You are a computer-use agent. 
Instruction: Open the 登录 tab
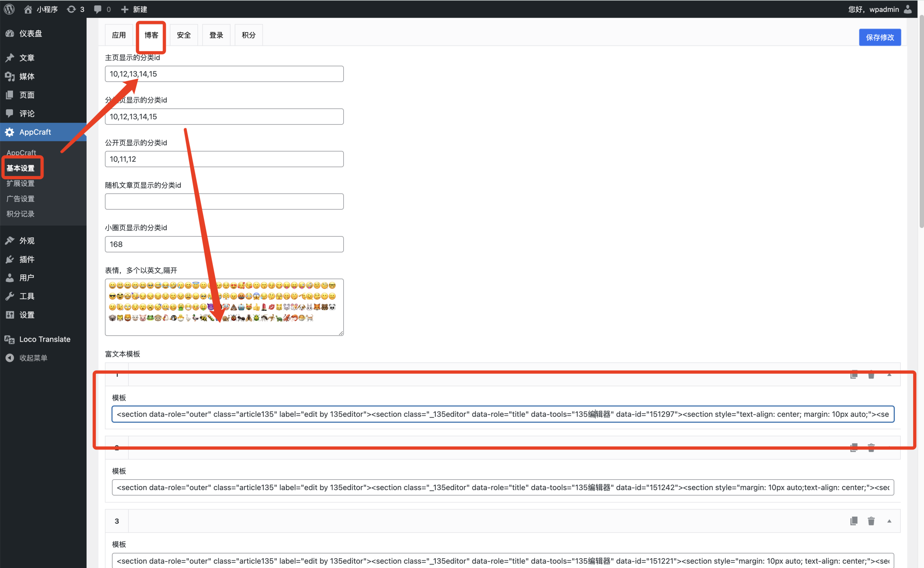pos(216,35)
